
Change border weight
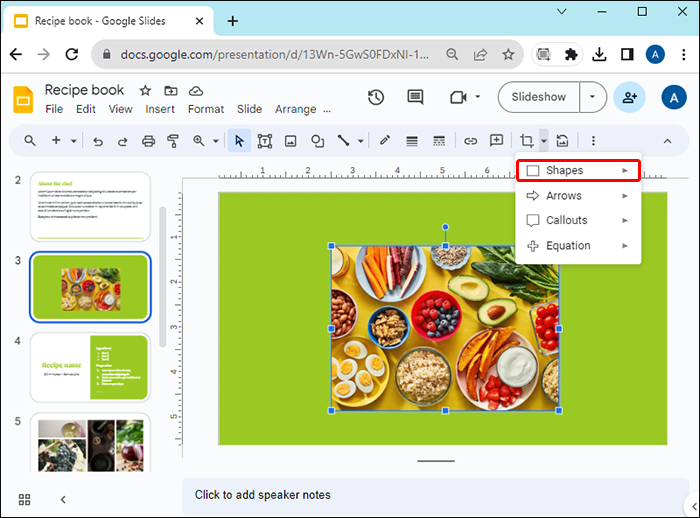tap(412, 141)
